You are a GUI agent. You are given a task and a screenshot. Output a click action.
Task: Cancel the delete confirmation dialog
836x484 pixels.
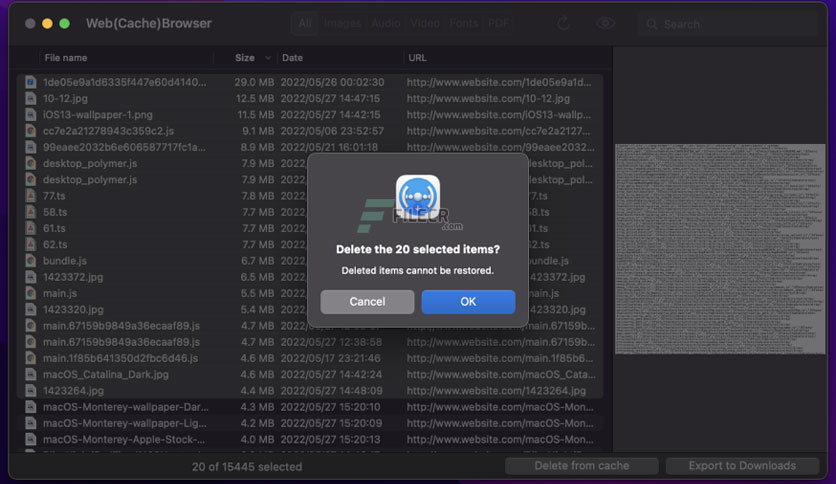pos(367,302)
